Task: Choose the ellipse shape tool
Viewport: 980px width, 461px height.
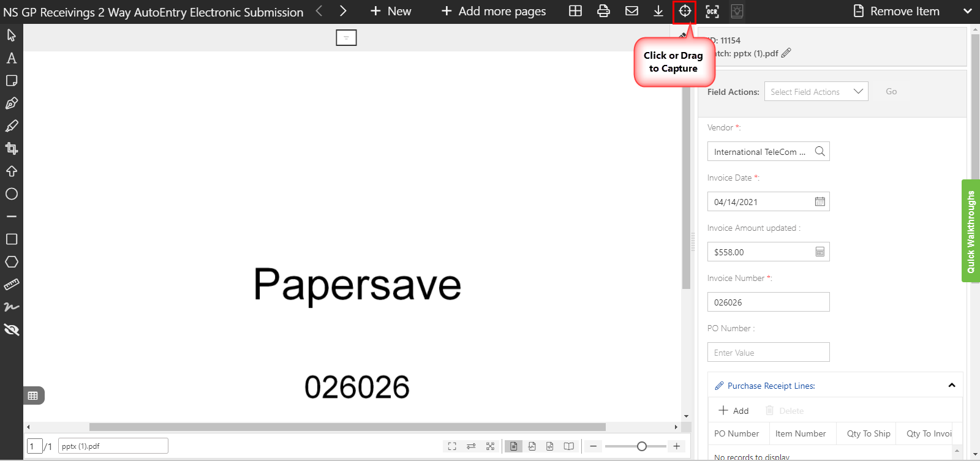Action: 11,194
